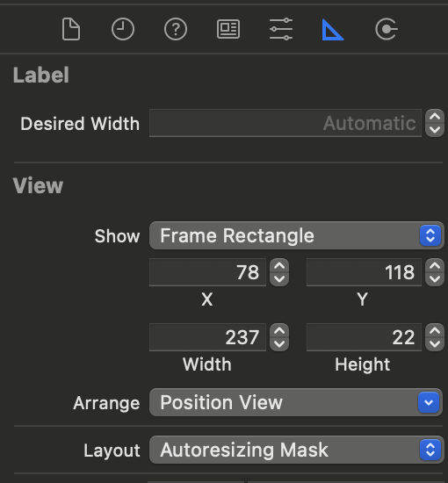Decrease the Height value with stepper

pyautogui.click(x=435, y=343)
